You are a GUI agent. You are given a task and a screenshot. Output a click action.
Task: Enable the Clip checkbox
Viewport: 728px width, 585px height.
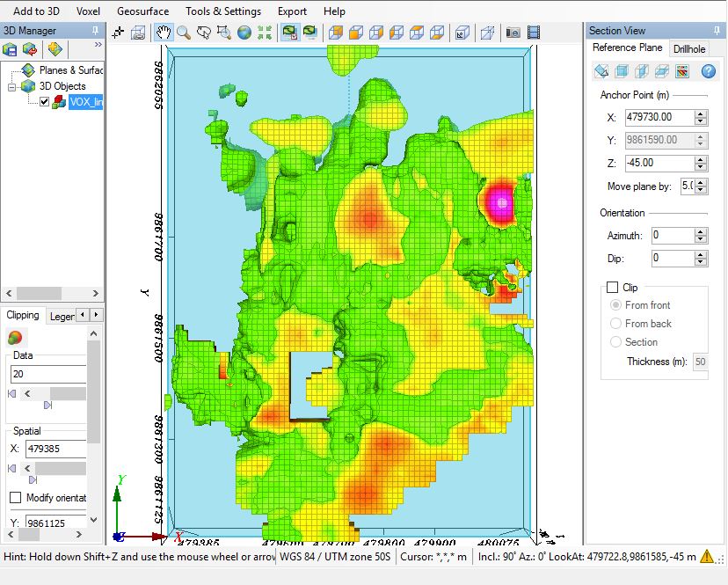tap(612, 288)
